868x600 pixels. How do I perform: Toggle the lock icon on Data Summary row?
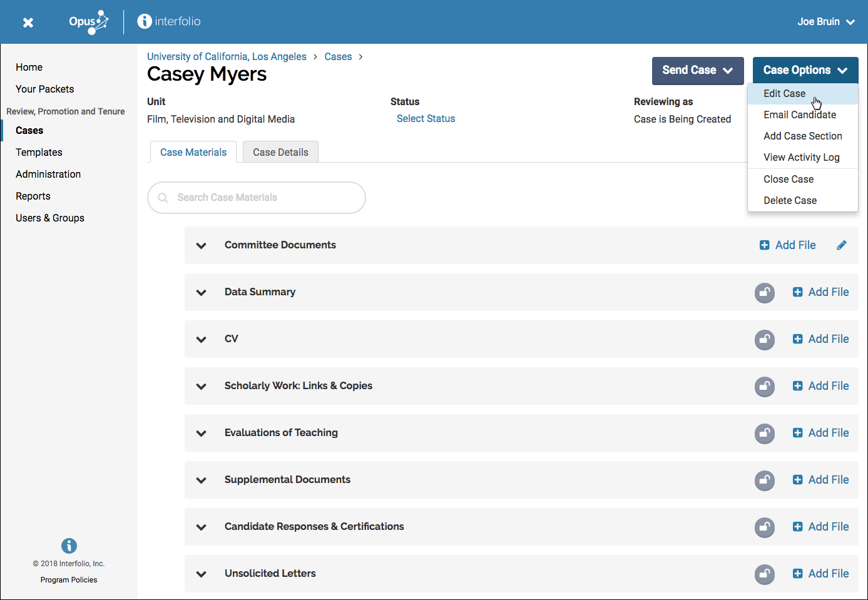(x=765, y=292)
